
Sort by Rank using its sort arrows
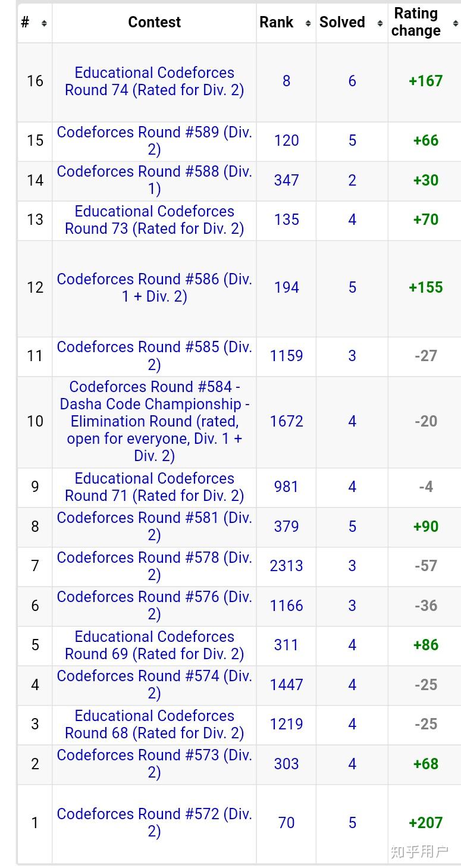308,23
